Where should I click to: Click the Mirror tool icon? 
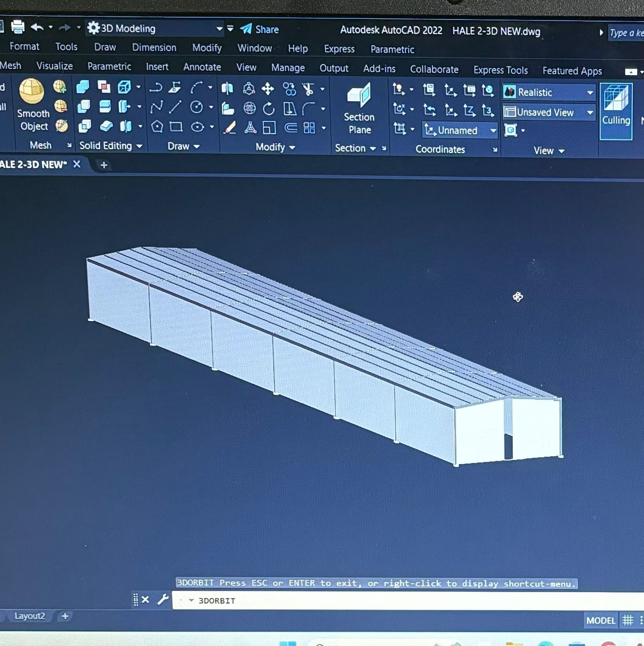pos(227,88)
